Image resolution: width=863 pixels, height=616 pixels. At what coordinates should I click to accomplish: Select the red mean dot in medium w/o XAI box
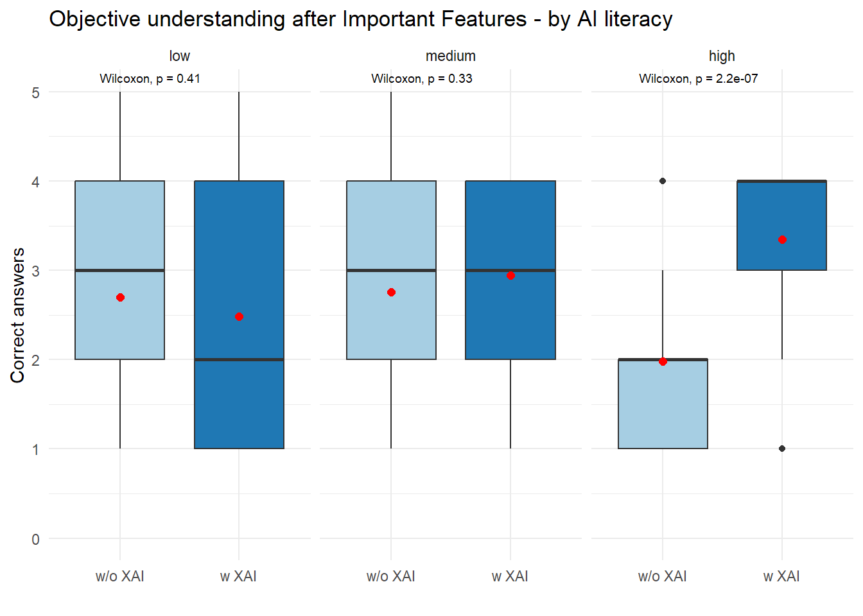pos(391,292)
